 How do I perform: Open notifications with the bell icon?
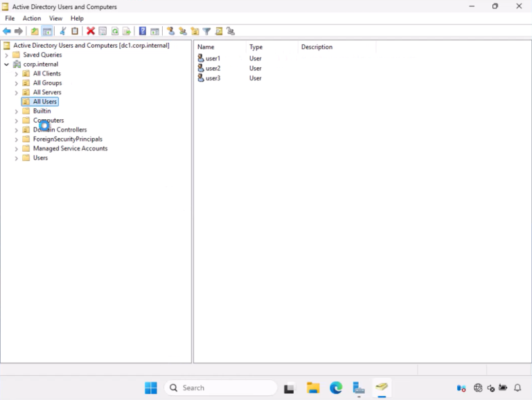(517, 388)
